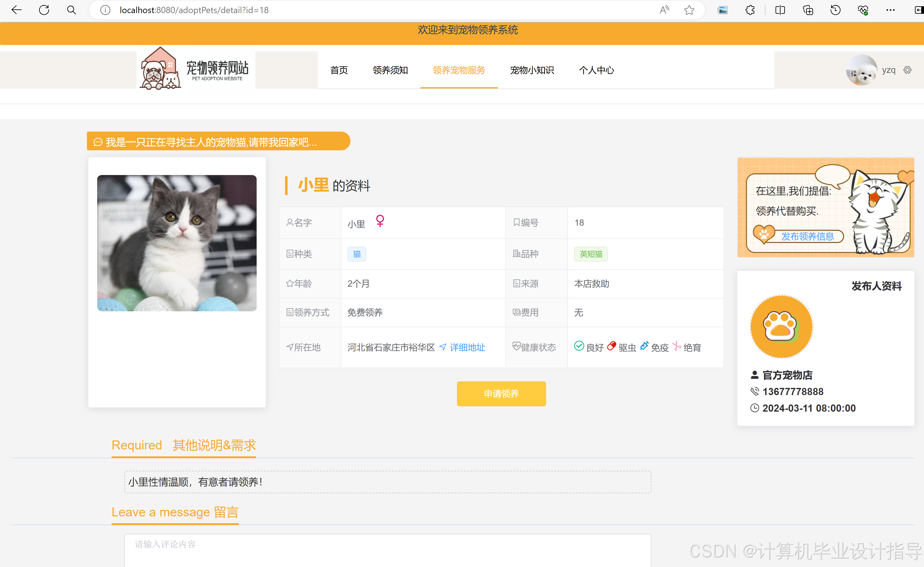Click the 良好 green check icon

coord(579,346)
